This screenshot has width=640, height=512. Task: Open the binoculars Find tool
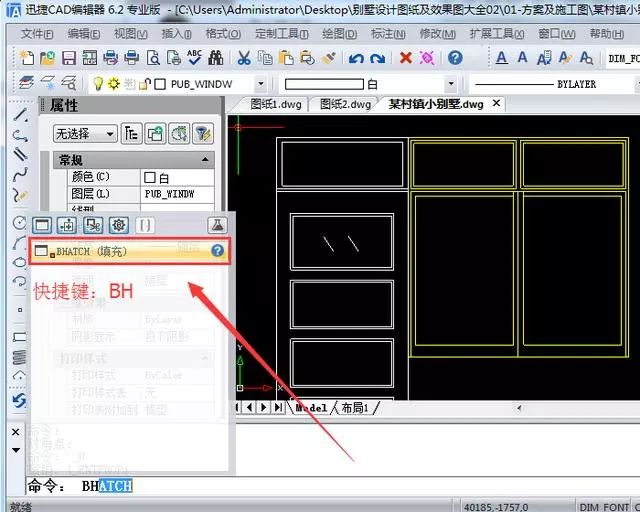click(216, 58)
